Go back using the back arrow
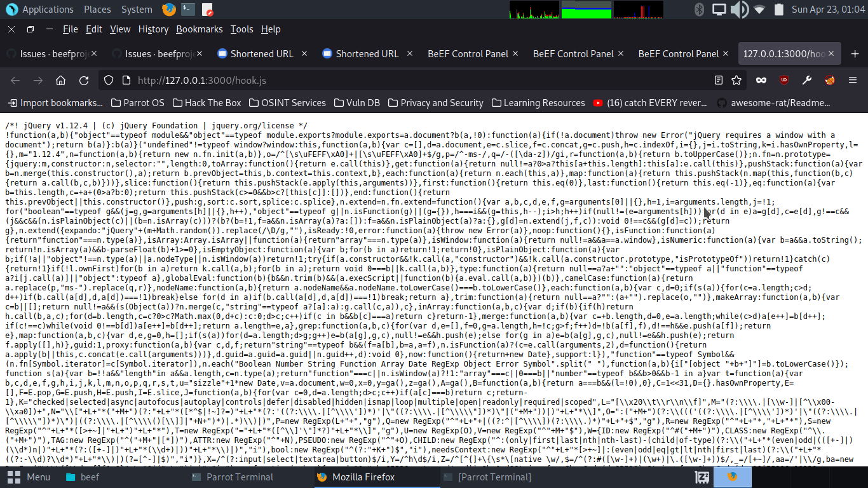The image size is (868, 488). click(15, 80)
